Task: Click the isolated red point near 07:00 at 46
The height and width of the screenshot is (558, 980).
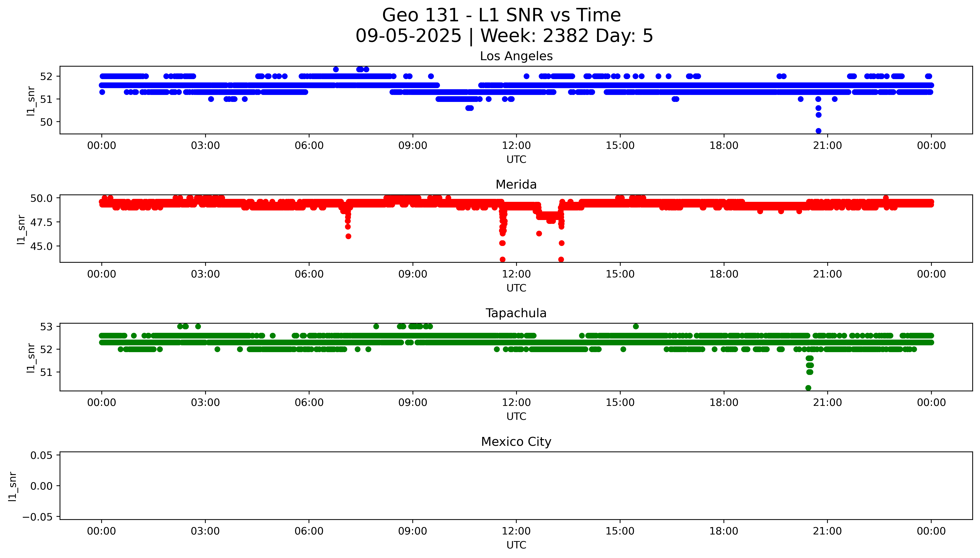Action: pos(348,236)
